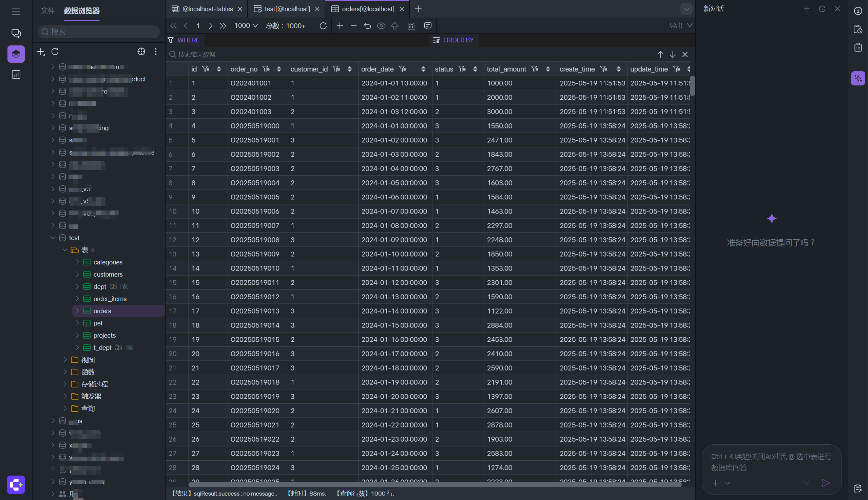Collapse the 表 folder

pyautogui.click(x=65, y=250)
